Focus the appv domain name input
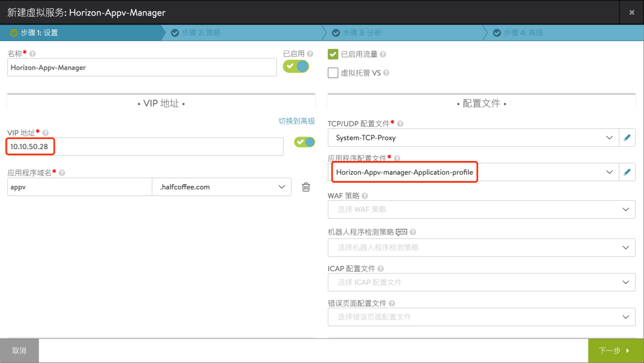This screenshot has height=363, width=644. click(80, 187)
